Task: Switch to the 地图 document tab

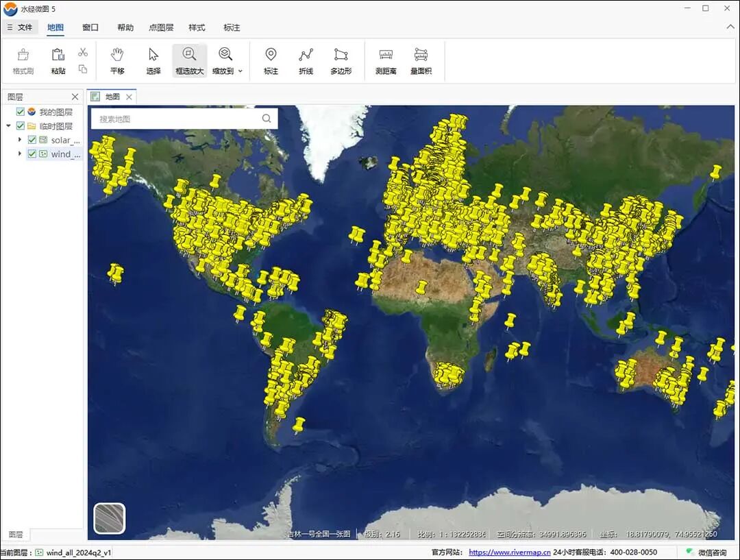Action: coord(112,97)
